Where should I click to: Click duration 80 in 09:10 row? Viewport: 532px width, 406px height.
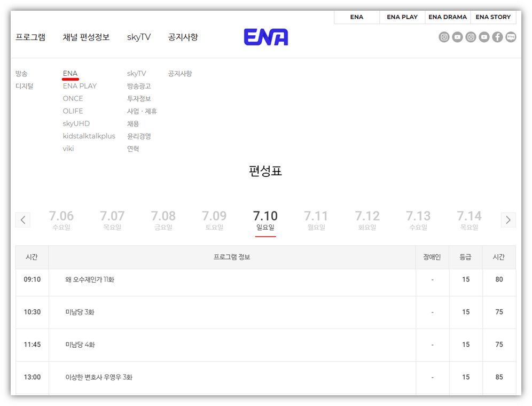[x=499, y=279]
